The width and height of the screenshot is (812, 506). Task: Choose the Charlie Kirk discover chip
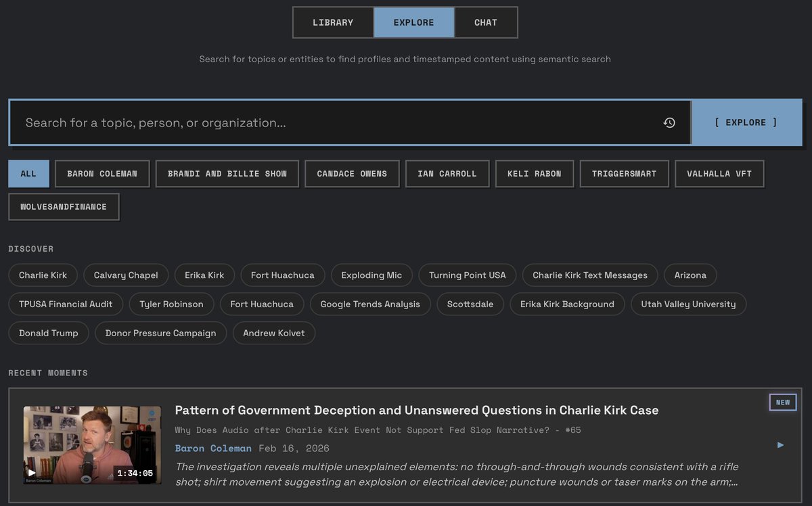[x=43, y=275]
